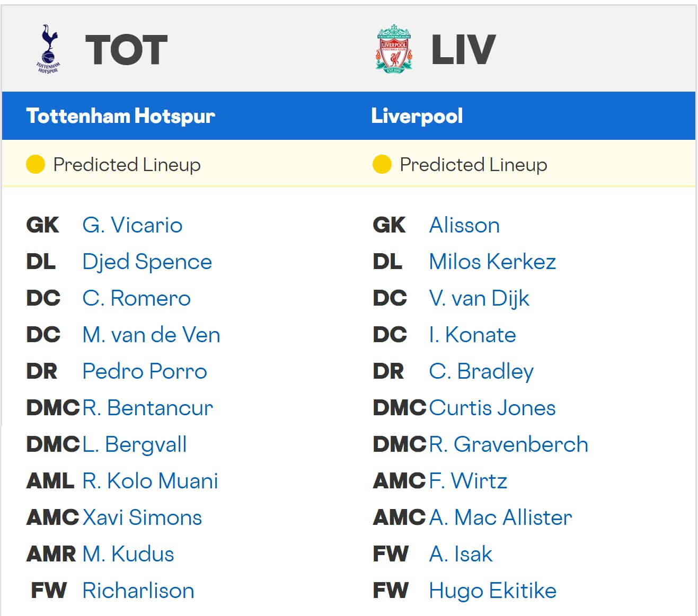Select Milos Kerkez in the lineup
Image resolution: width=698 pixels, height=616 pixels.
[492, 262]
